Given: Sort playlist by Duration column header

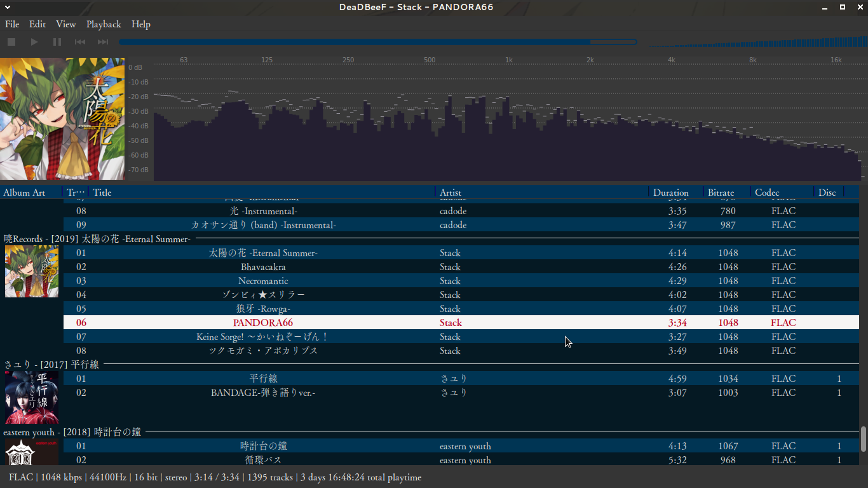Looking at the screenshot, I should click(670, 193).
